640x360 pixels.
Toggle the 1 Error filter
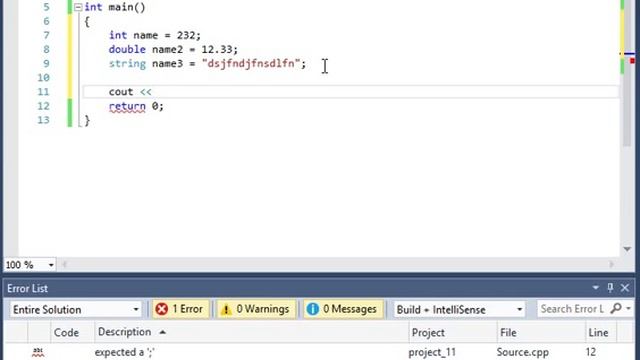click(180, 309)
